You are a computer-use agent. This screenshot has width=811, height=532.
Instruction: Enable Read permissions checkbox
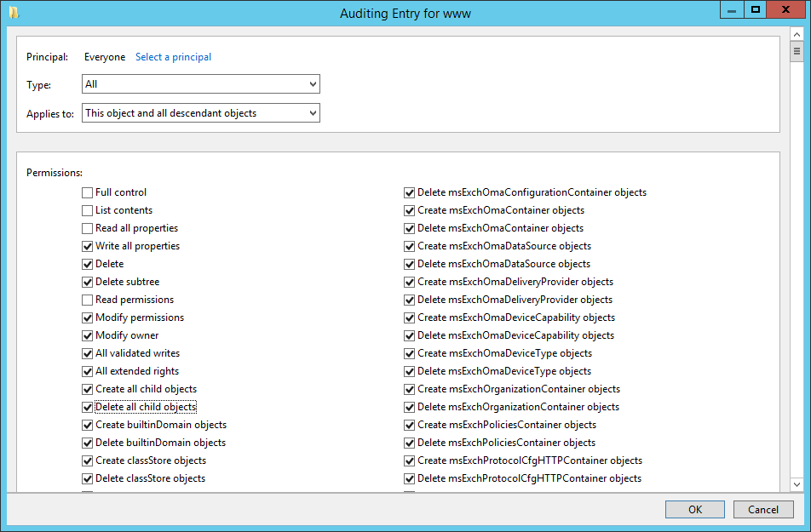click(88, 300)
